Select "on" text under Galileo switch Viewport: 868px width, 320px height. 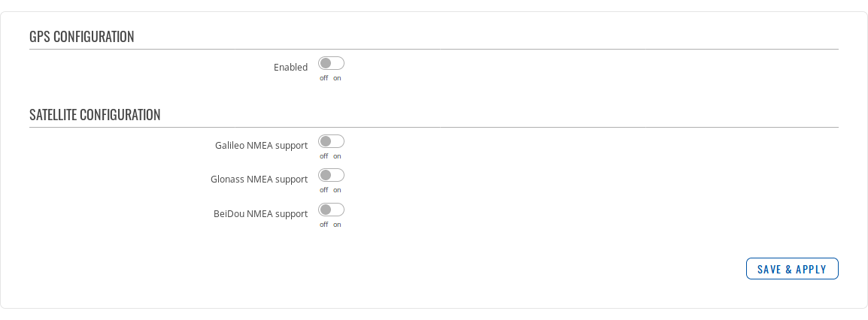[x=337, y=156]
